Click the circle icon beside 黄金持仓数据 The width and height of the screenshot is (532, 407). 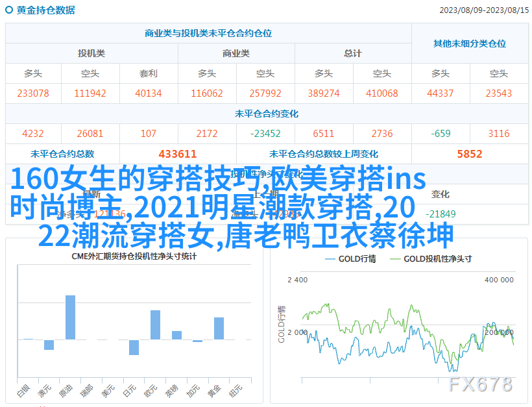pos(9,10)
